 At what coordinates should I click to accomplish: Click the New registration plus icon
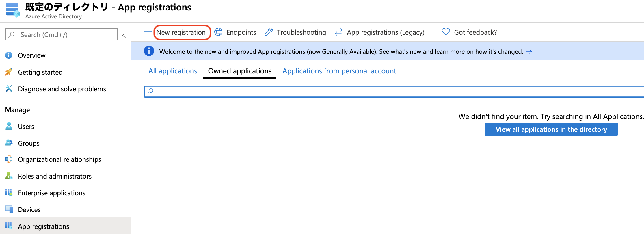[x=148, y=32]
